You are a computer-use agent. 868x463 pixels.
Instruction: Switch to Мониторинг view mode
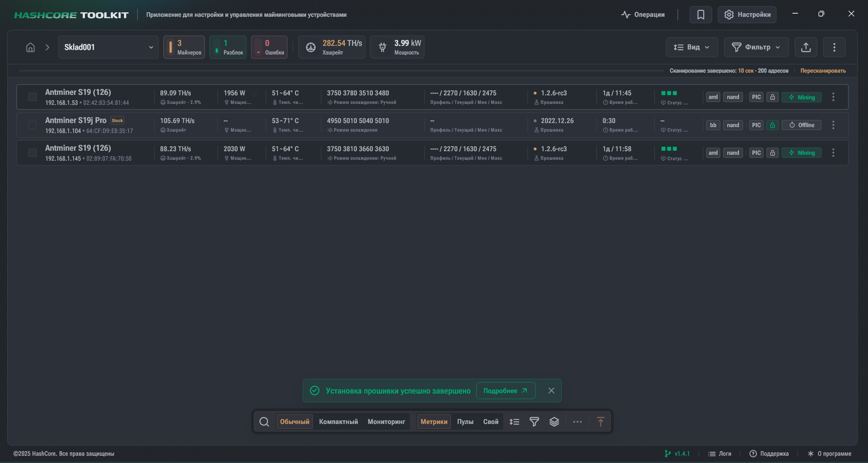(x=387, y=422)
